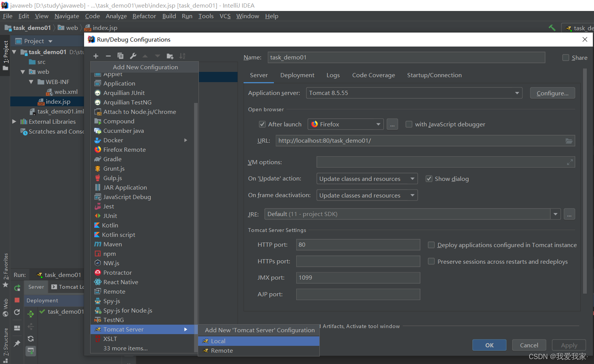Click the JRE browse ellipsis button
This screenshot has height=364, width=594.
569,214
